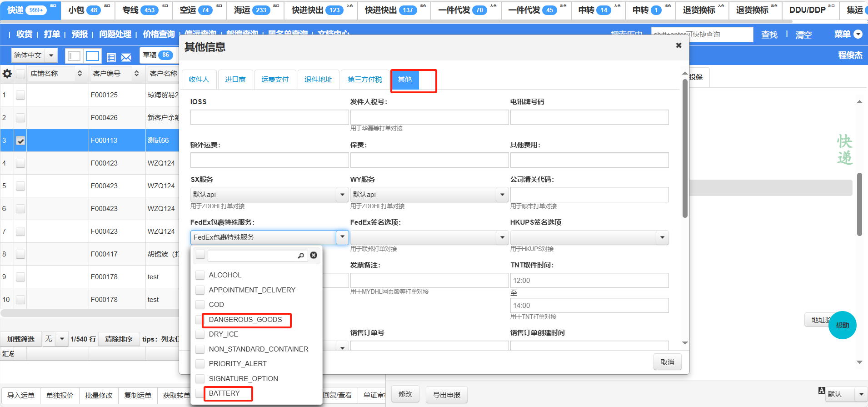Click the magnifier in the FedEx options search
The width and height of the screenshot is (868, 407).
coord(301,256)
